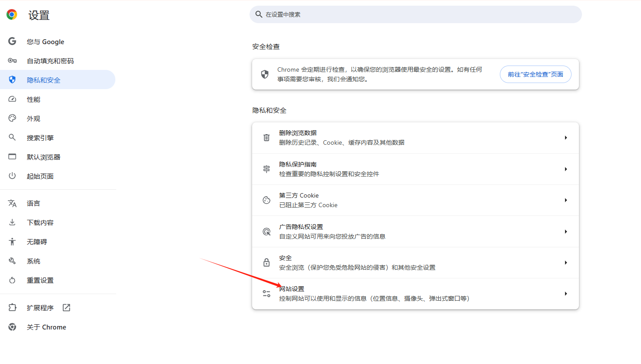
Task: Click the cookie icon for 第三方 Cookie
Action: tap(267, 200)
